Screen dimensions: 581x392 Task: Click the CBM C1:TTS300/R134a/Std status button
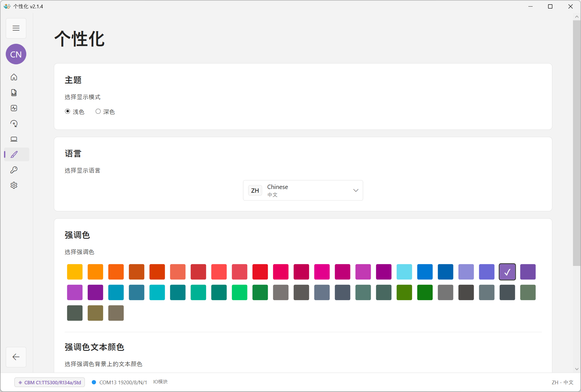point(50,382)
